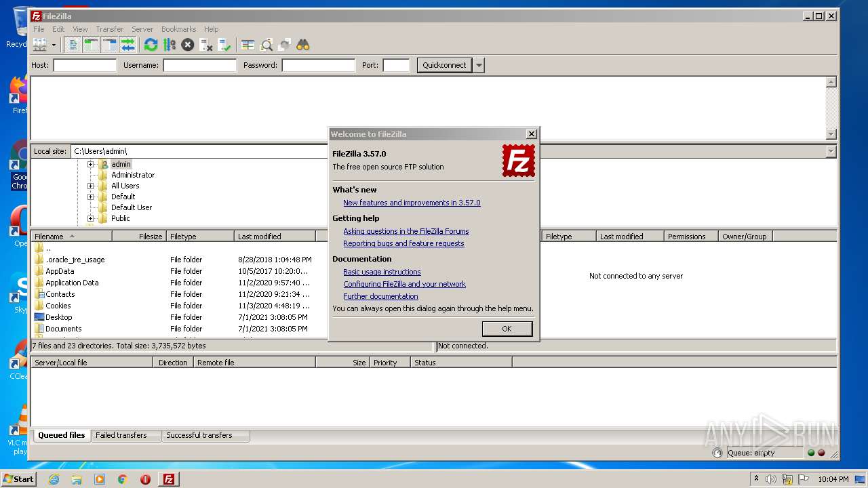
Task: Toggle local directory tree display
Action: tap(91, 45)
